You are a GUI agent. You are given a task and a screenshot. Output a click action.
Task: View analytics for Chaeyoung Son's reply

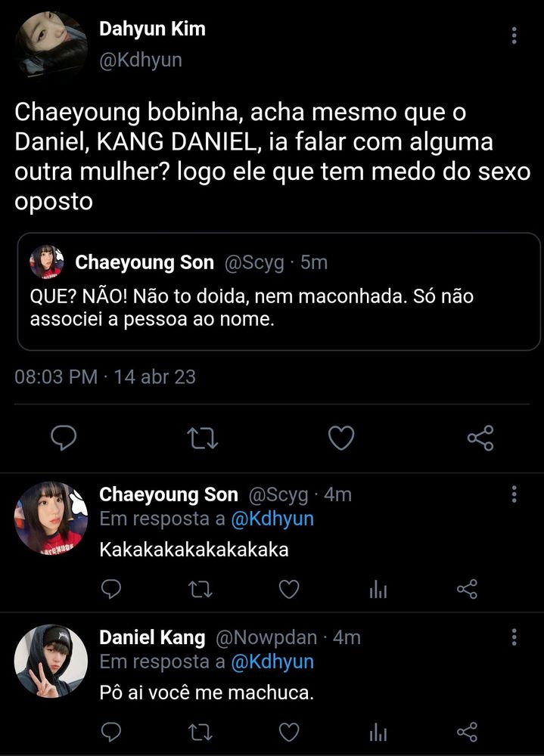point(378,590)
